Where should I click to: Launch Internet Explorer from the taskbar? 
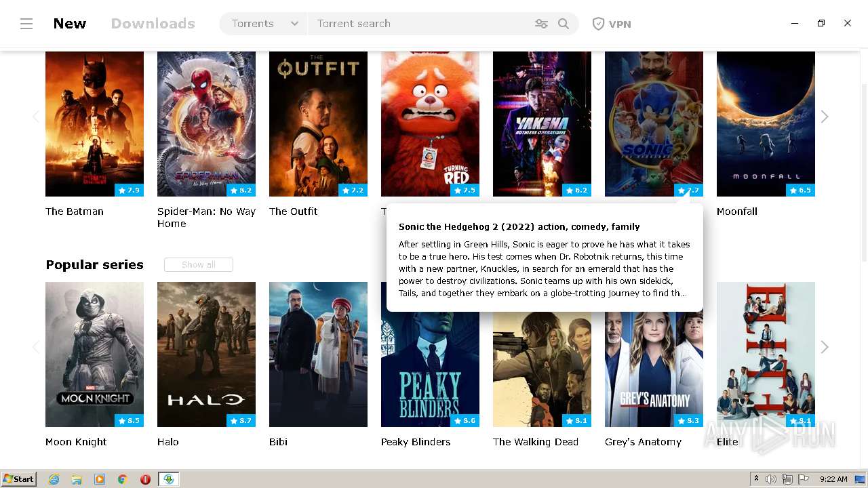(x=54, y=479)
